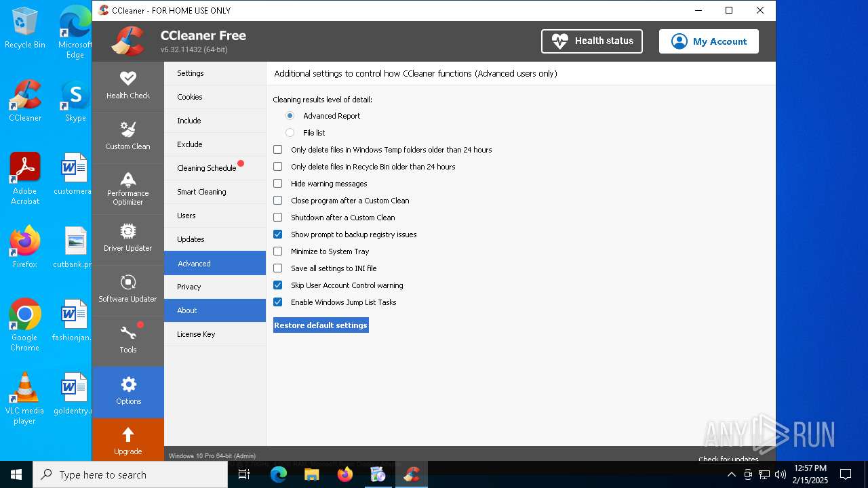Enable Minimize to System Tray

(x=278, y=251)
